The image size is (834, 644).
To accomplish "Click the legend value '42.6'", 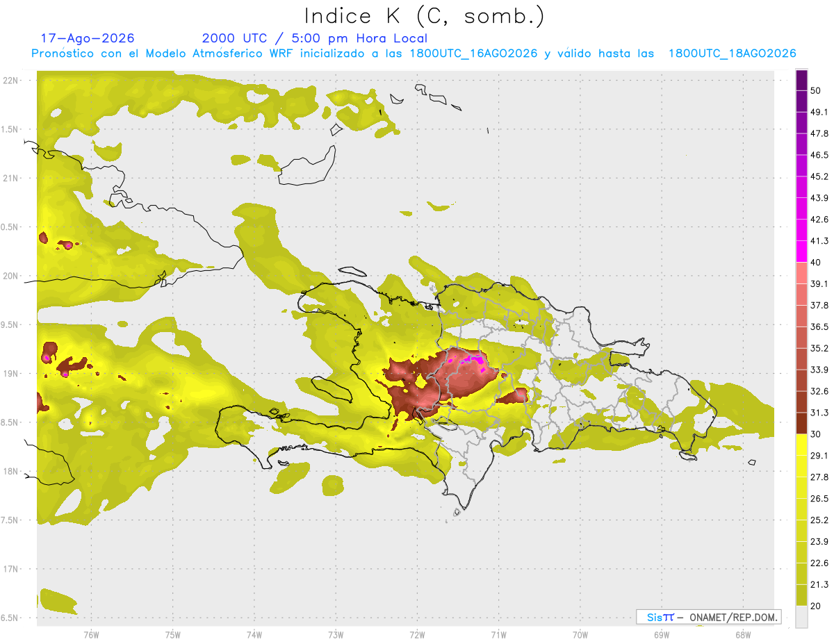I will (x=819, y=220).
